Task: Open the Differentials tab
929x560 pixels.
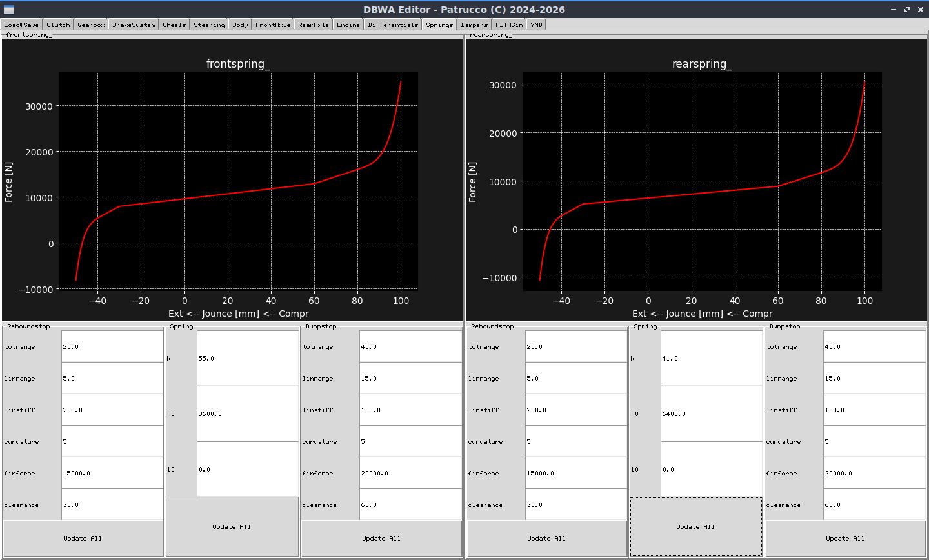Action: pos(393,25)
